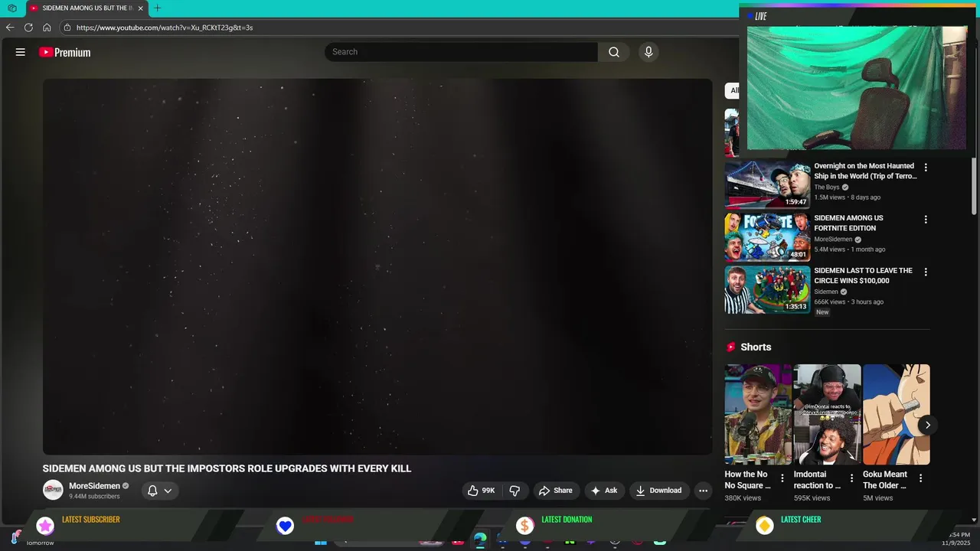Toggle notification bell for MoreSidemen

tap(152, 491)
